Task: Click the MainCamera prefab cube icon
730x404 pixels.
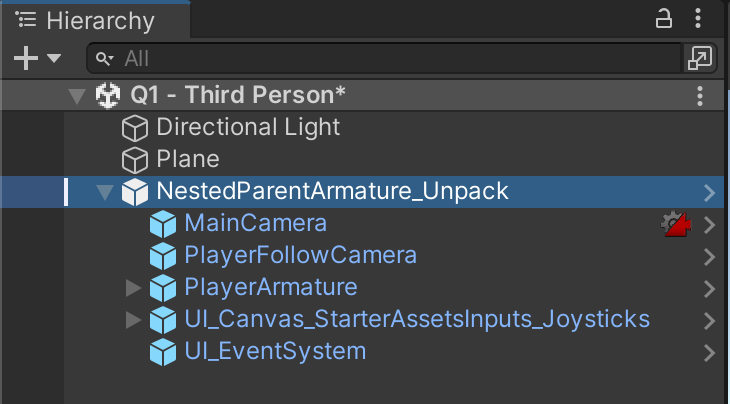Action: pyautogui.click(x=162, y=224)
